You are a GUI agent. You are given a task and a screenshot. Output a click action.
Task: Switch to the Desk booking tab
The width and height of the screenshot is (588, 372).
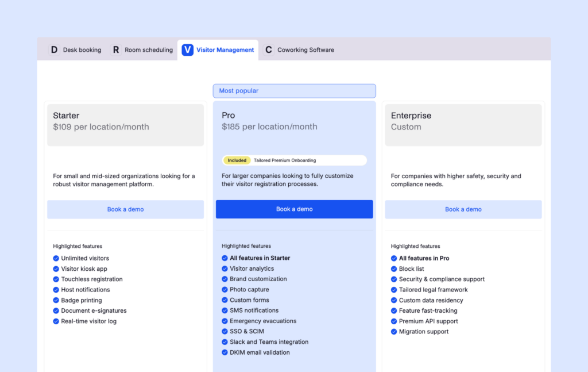[x=82, y=50]
